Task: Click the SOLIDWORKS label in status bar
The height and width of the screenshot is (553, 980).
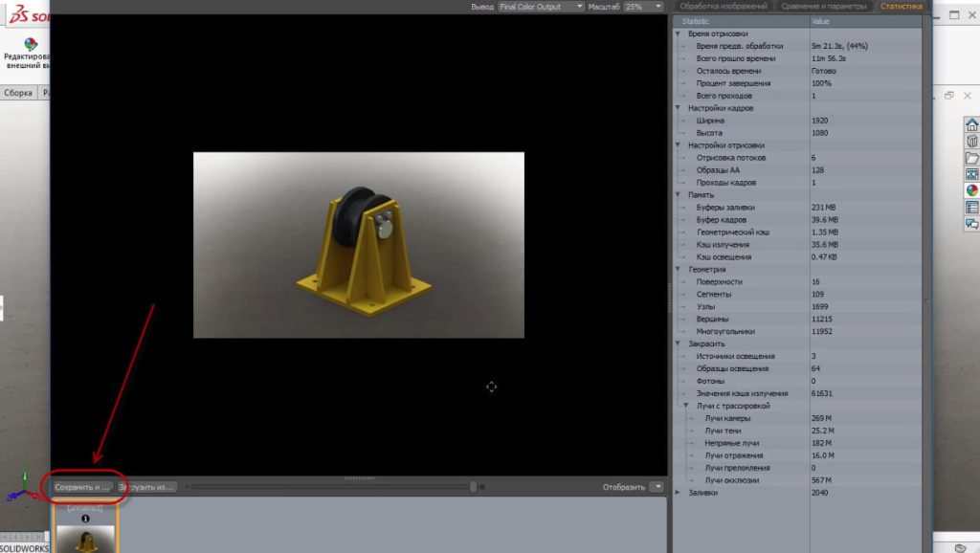Action: point(24,548)
